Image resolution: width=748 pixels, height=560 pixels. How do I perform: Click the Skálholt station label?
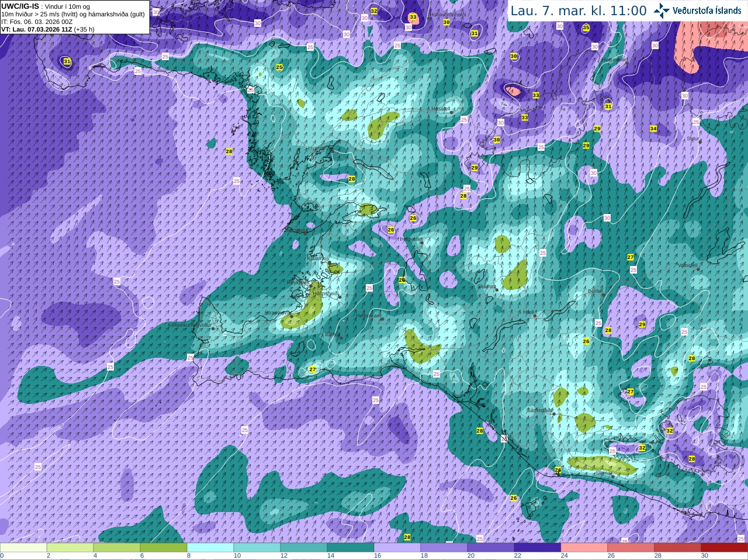point(487,286)
